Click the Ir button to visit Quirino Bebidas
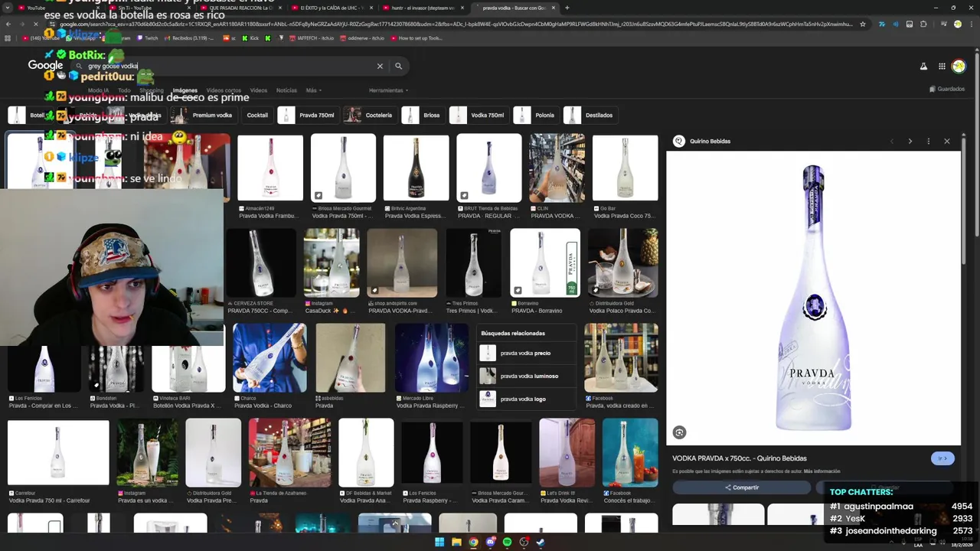Screen dimensions: 980x551 pyautogui.click(x=943, y=458)
